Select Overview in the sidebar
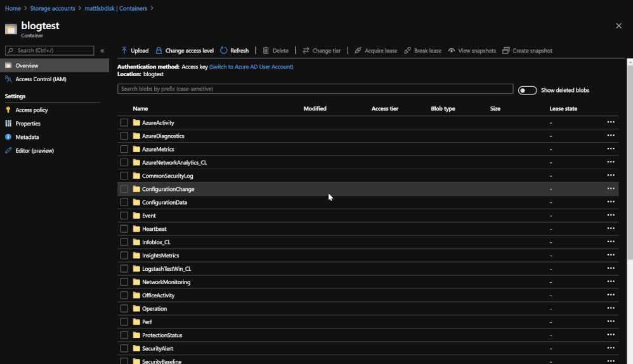The width and height of the screenshot is (633, 364). [55, 65]
